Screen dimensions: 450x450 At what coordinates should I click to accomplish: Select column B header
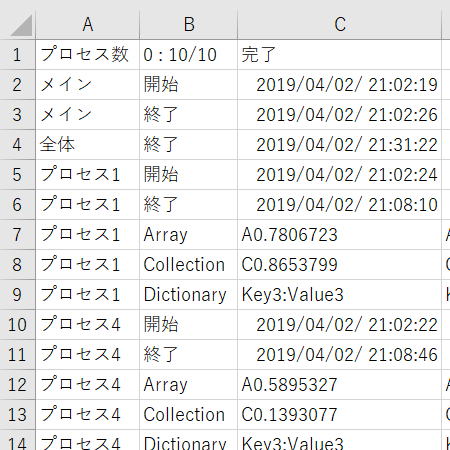point(188,25)
